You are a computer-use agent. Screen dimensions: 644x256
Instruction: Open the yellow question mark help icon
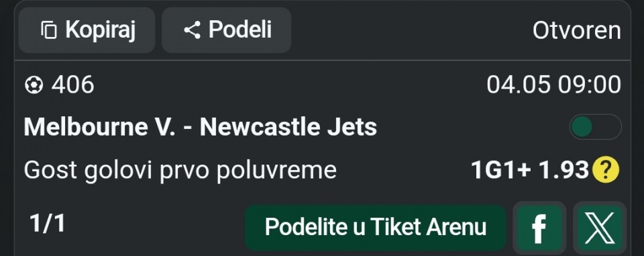point(605,169)
